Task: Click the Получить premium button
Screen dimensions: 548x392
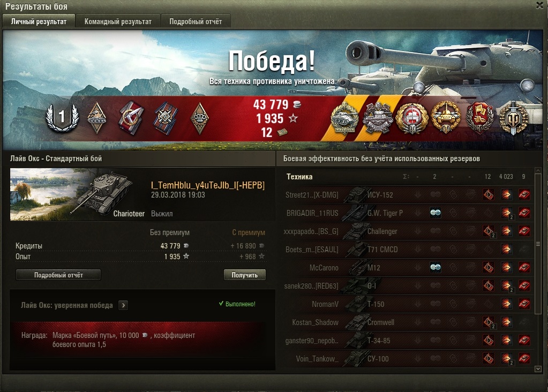Action: tap(245, 275)
